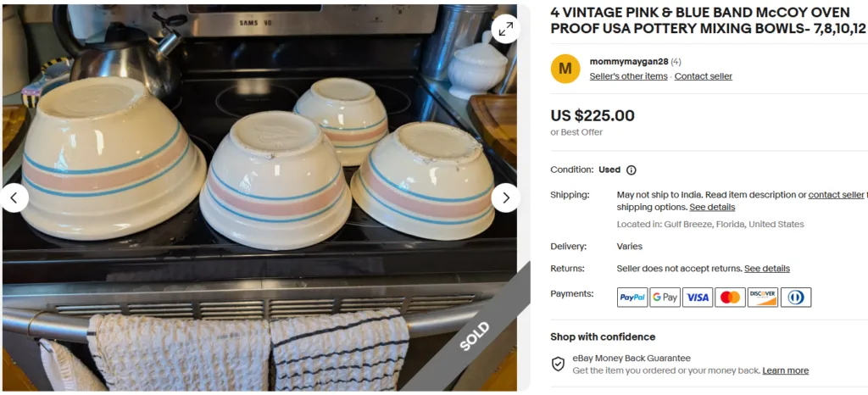Select the Discover payment icon
The height and width of the screenshot is (395, 868).
coord(763,297)
